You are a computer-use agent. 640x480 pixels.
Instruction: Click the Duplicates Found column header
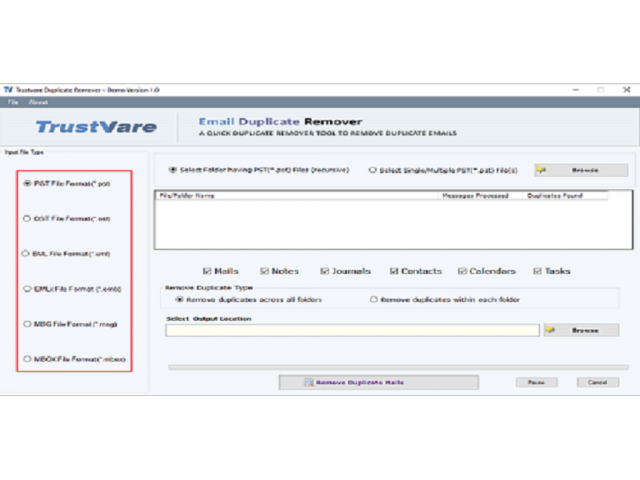pyautogui.click(x=565, y=196)
